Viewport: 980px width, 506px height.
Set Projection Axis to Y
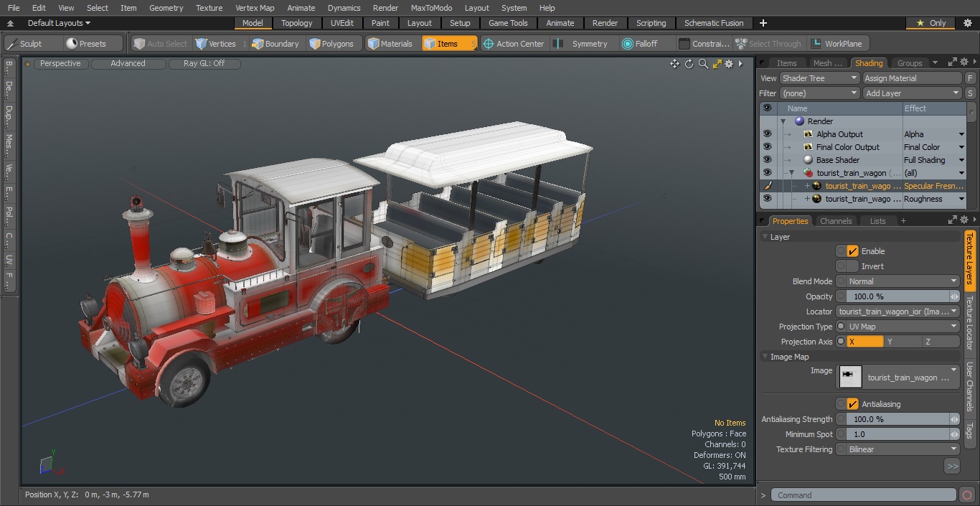point(903,342)
